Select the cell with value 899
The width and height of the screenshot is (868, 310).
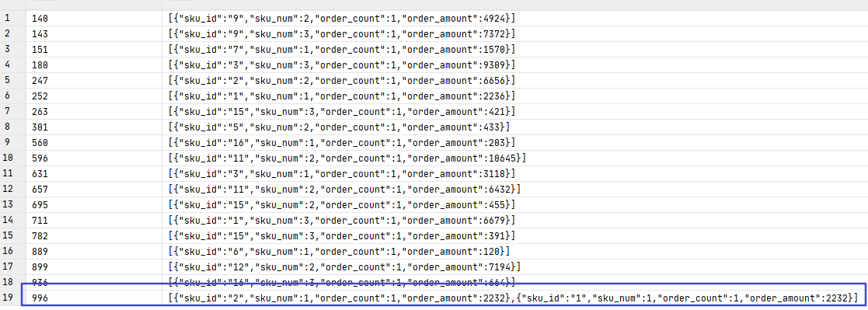point(93,266)
